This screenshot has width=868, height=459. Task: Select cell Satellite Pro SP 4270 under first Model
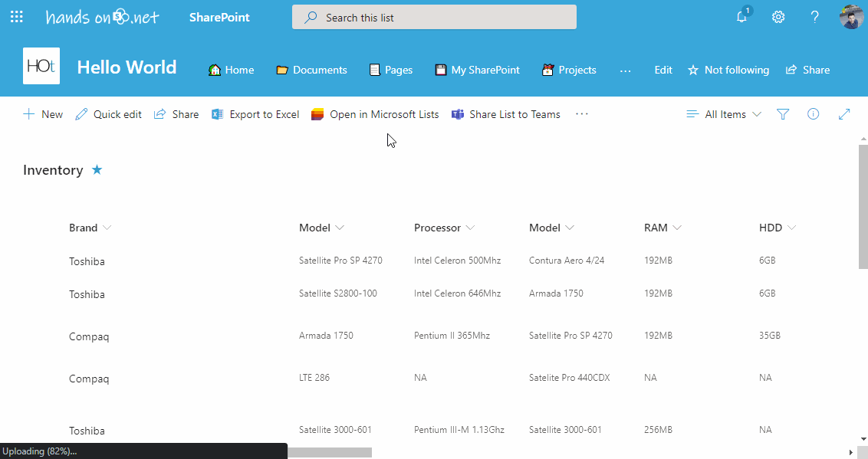[x=340, y=261]
